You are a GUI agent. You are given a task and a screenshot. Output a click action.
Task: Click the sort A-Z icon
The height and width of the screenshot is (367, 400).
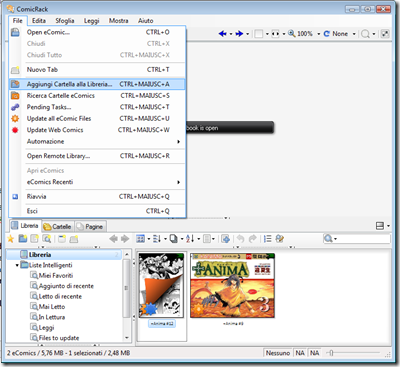(x=190, y=239)
